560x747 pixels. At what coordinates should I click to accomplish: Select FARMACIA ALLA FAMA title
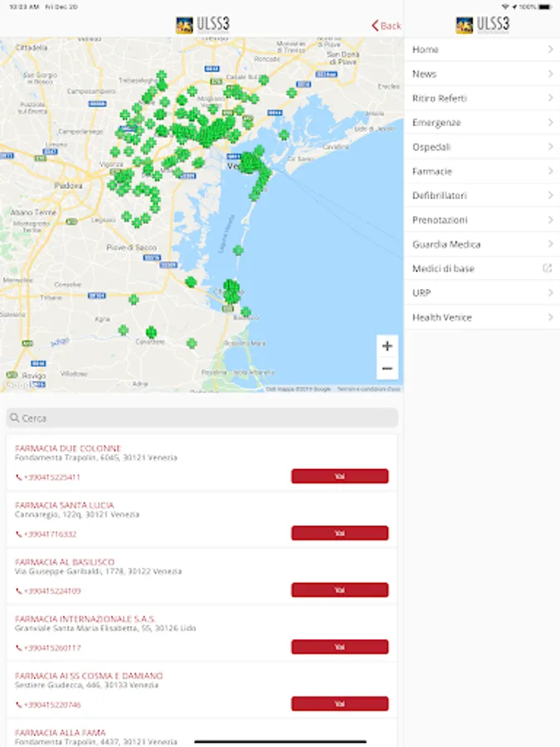click(x=61, y=732)
